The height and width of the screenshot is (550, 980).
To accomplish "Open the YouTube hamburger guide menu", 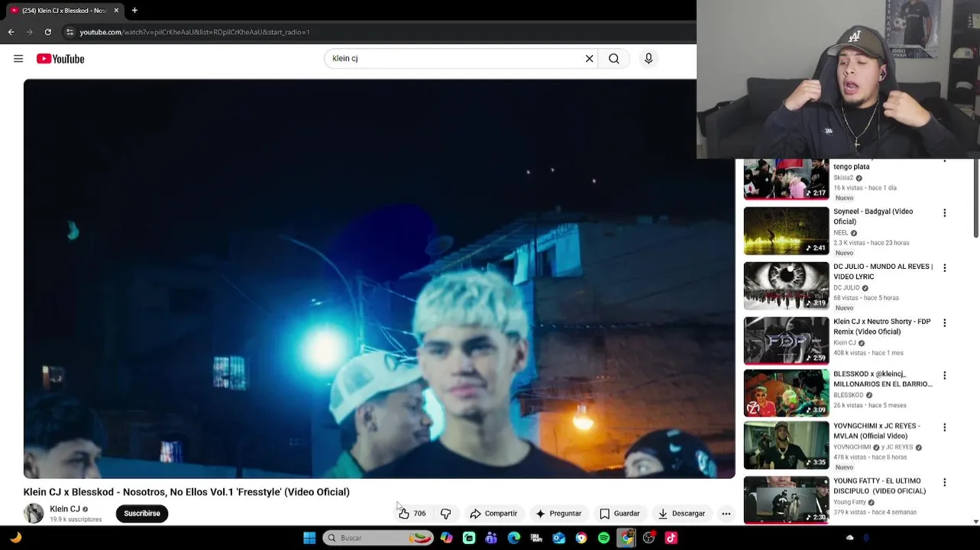I will pos(18,59).
